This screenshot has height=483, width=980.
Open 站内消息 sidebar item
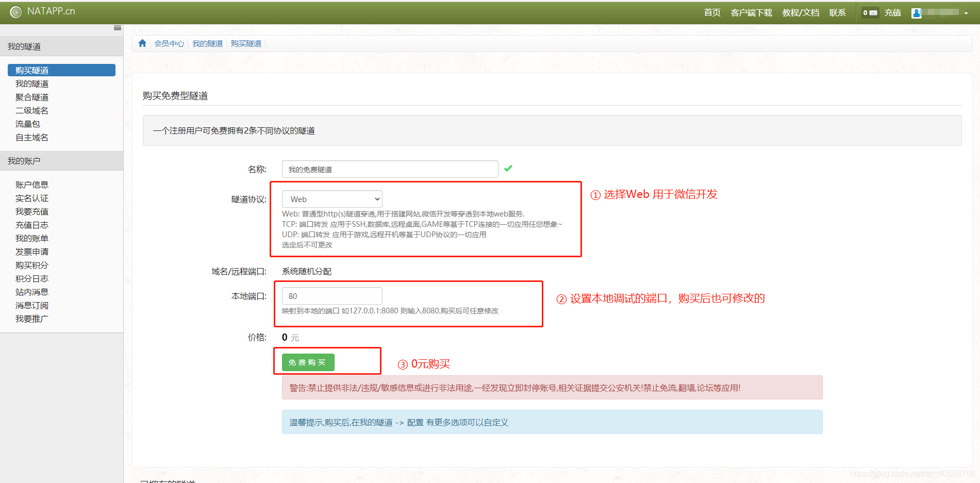[32, 292]
